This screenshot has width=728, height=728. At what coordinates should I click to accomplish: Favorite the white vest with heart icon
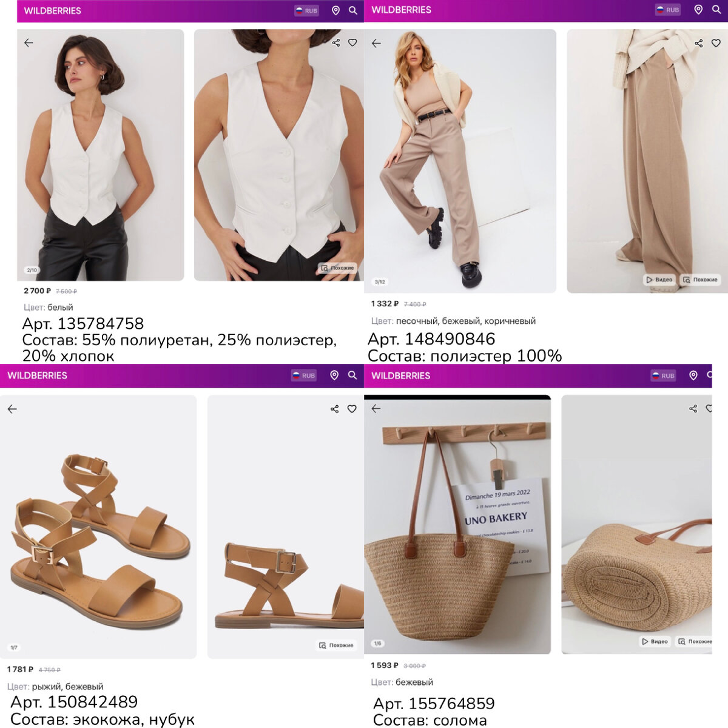click(352, 42)
